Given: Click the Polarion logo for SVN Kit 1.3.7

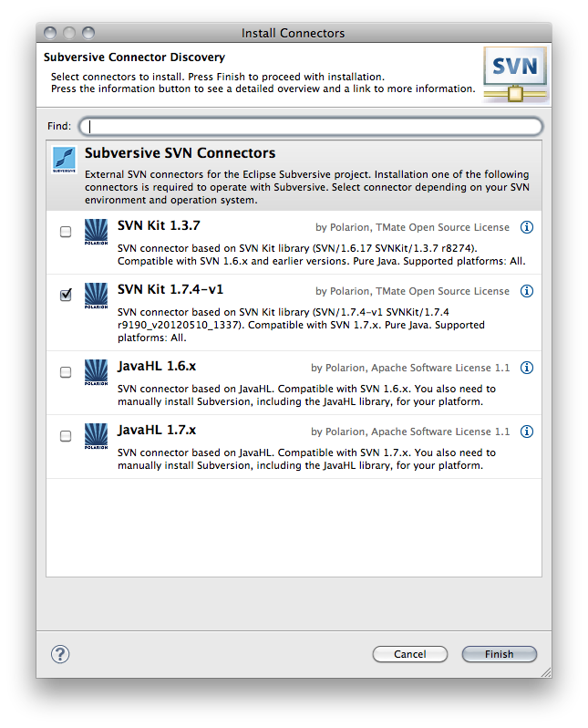Looking at the screenshot, I should click(x=96, y=234).
